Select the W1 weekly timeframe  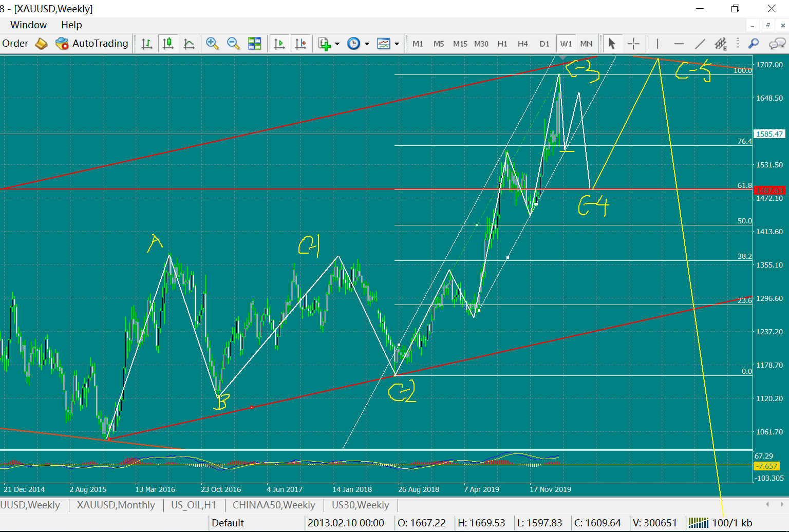point(566,44)
